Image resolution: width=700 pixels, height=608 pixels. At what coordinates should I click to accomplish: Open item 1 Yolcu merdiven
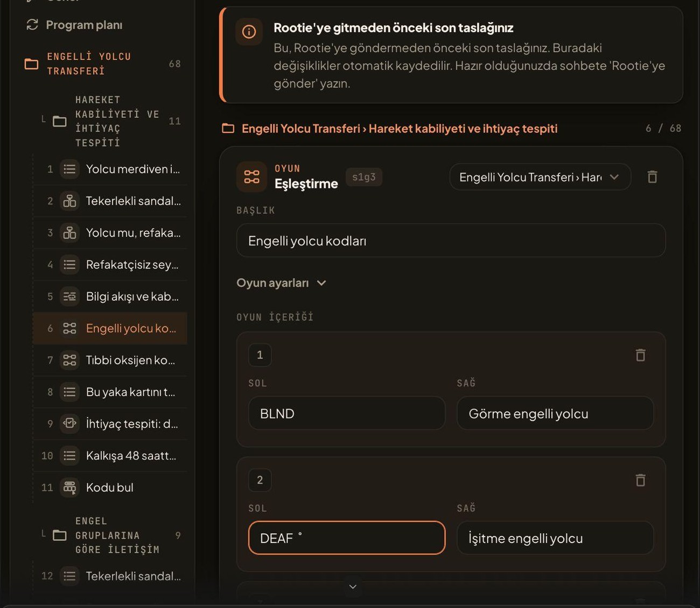tap(110, 169)
